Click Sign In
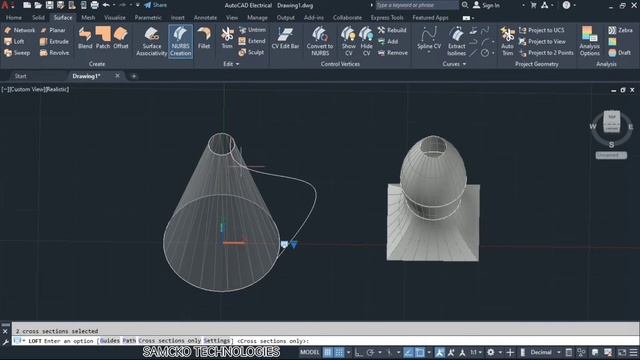 (486, 5)
